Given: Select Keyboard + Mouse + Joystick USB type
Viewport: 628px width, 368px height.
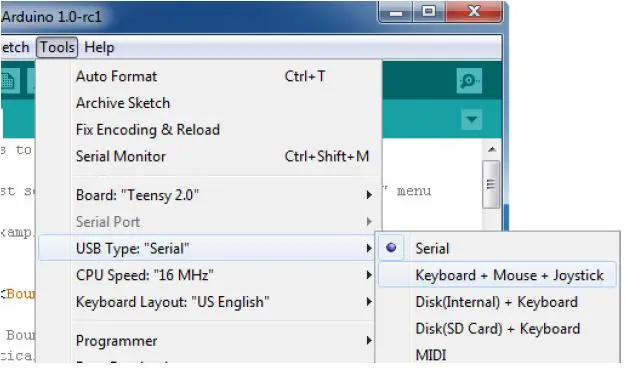Looking at the screenshot, I should pos(497,275).
